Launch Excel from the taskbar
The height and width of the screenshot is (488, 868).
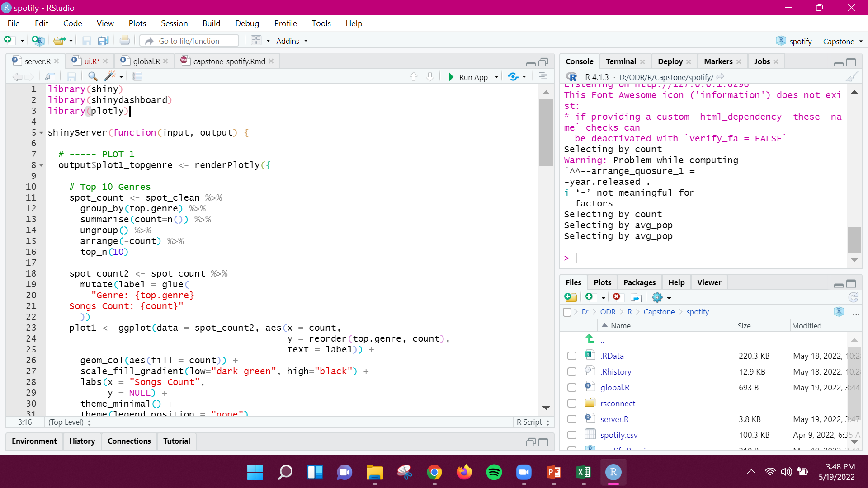click(x=584, y=473)
